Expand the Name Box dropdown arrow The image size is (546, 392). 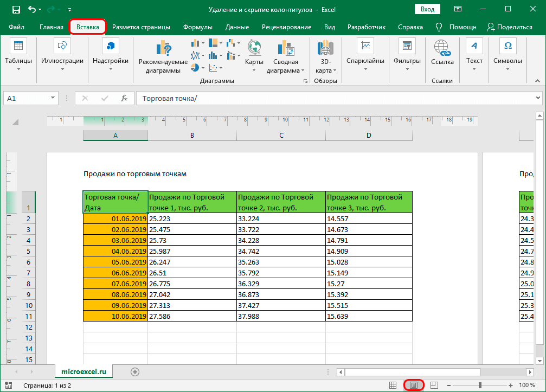pyautogui.click(x=53, y=98)
